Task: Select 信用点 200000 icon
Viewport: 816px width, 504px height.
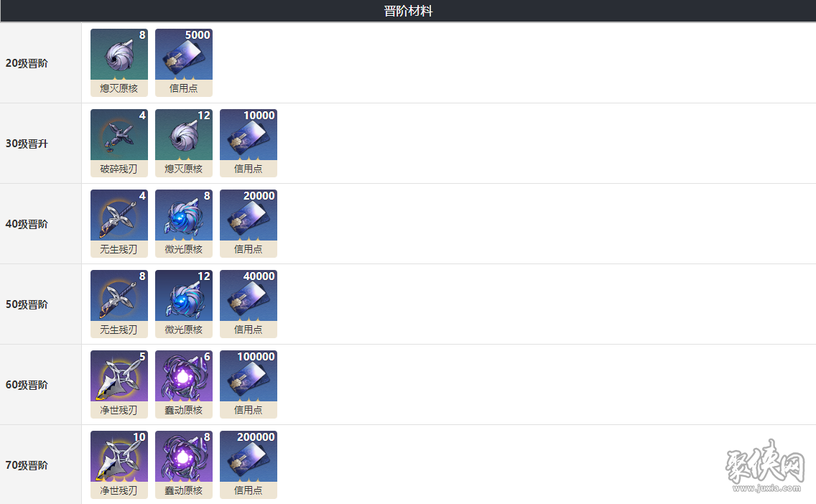Action: (x=249, y=465)
